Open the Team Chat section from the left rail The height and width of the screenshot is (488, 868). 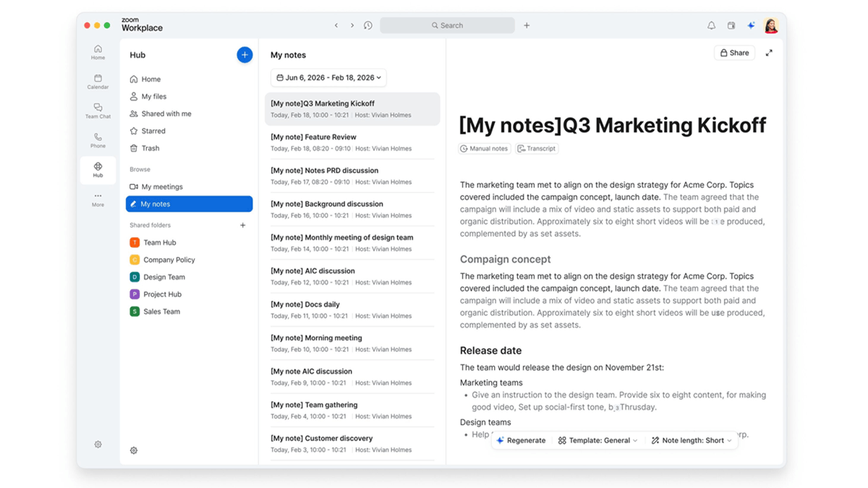98,110
